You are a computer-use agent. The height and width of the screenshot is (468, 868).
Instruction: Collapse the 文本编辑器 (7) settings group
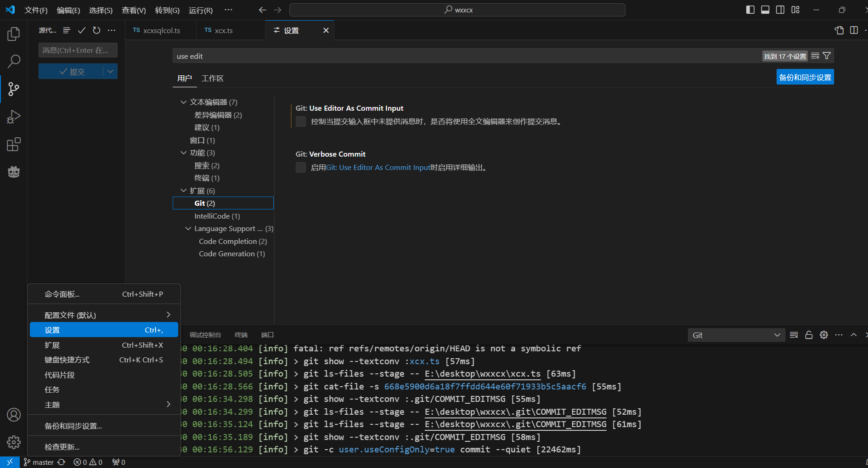pos(184,102)
